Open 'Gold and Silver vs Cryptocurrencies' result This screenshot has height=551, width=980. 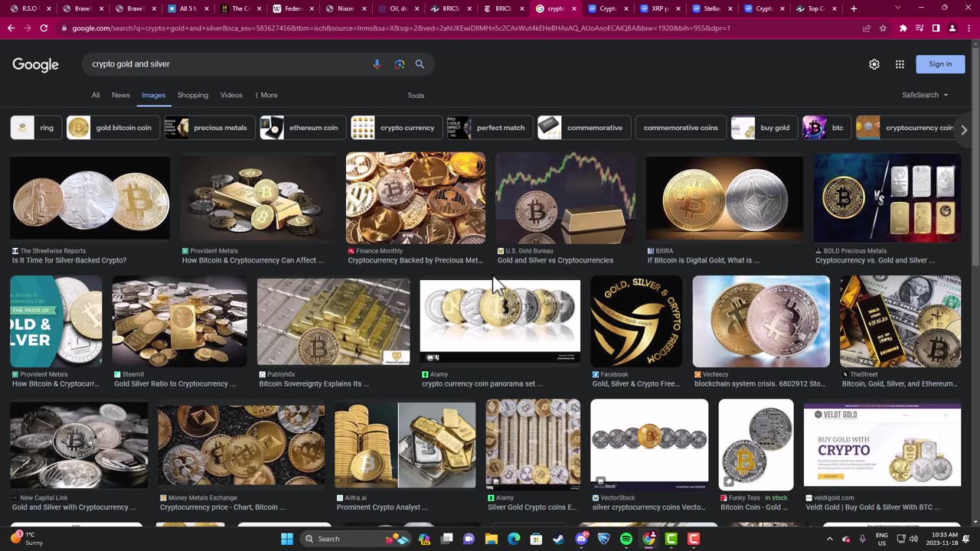(x=555, y=260)
